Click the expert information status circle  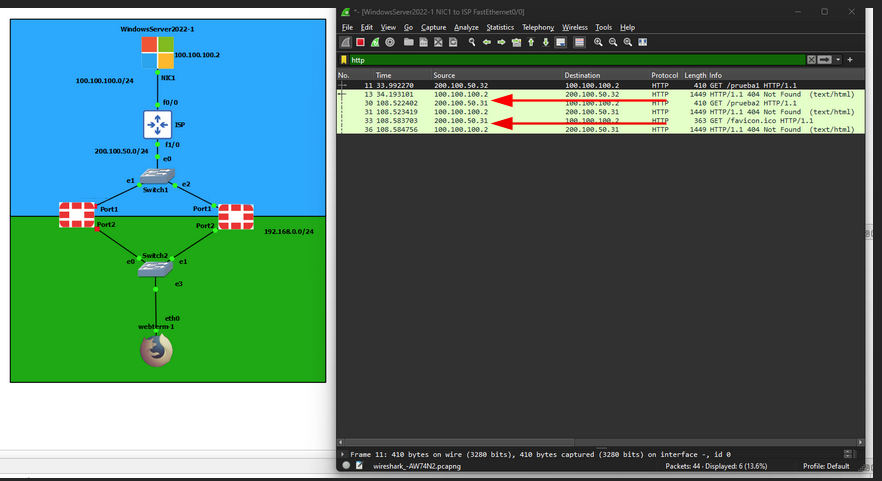click(x=346, y=466)
